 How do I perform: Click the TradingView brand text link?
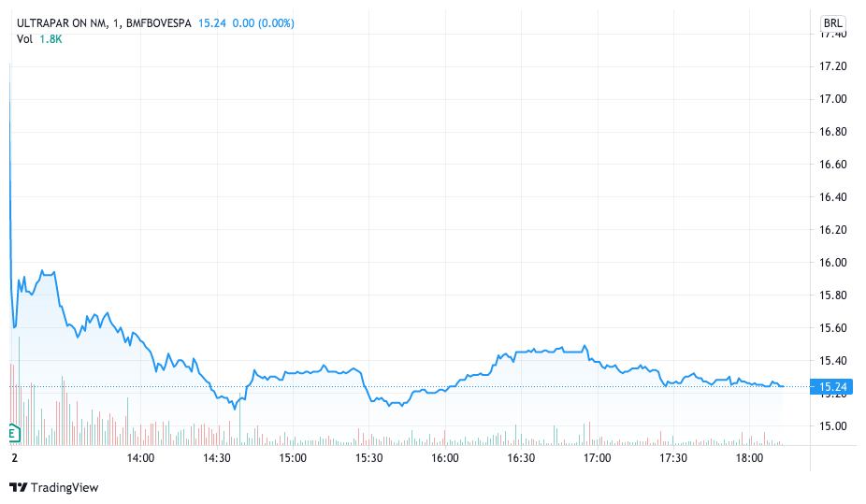(64, 487)
